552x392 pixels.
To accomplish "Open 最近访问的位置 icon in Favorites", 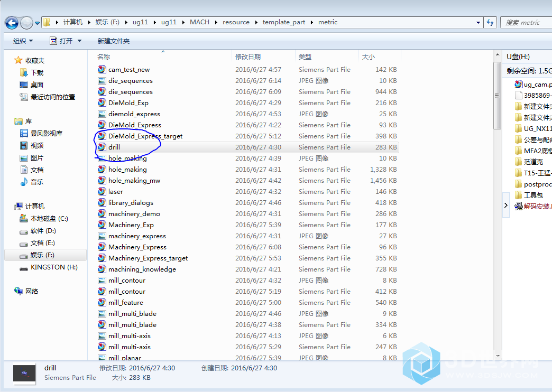I will pyautogui.click(x=24, y=97).
